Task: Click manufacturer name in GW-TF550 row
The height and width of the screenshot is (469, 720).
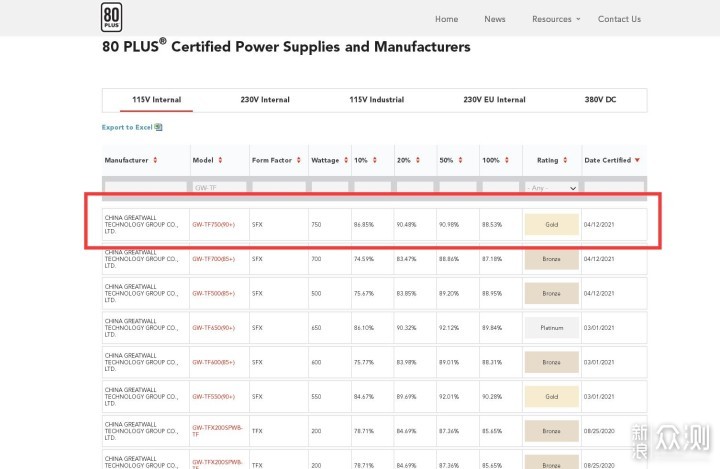Action: coord(141,396)
